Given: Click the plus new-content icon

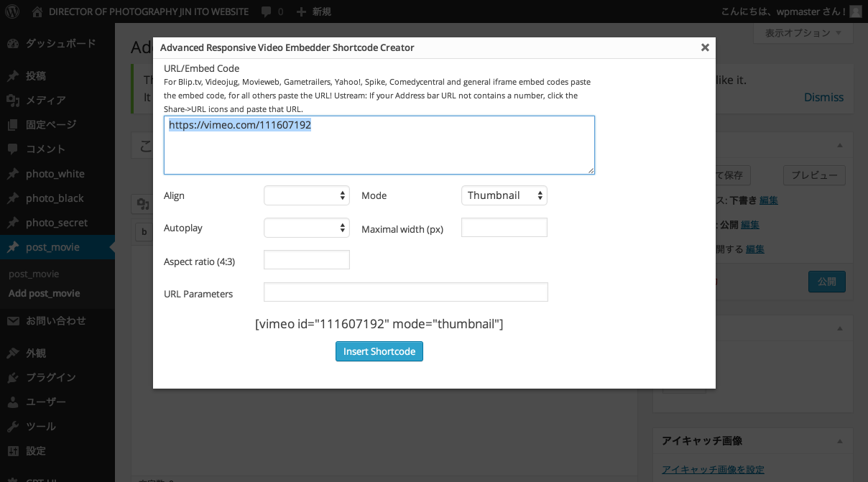Looking at the screenshot, I should point(301,11).
